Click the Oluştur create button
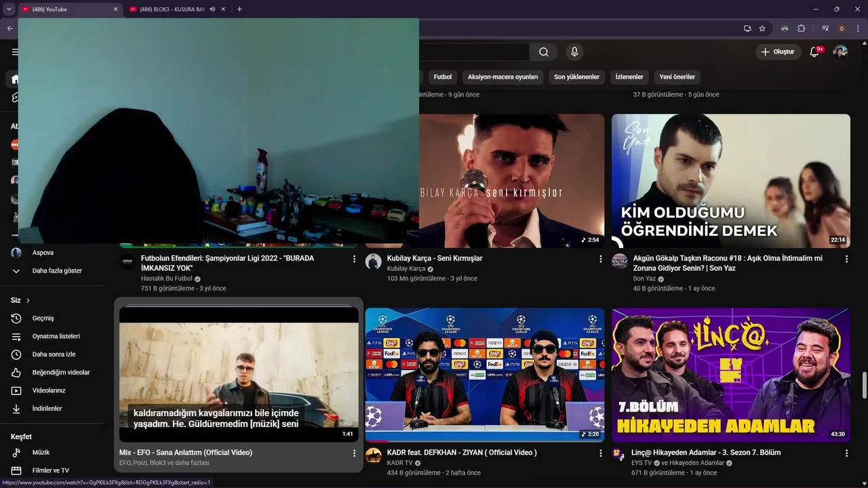This screenshot has height=488, width=868. [778, 52]
